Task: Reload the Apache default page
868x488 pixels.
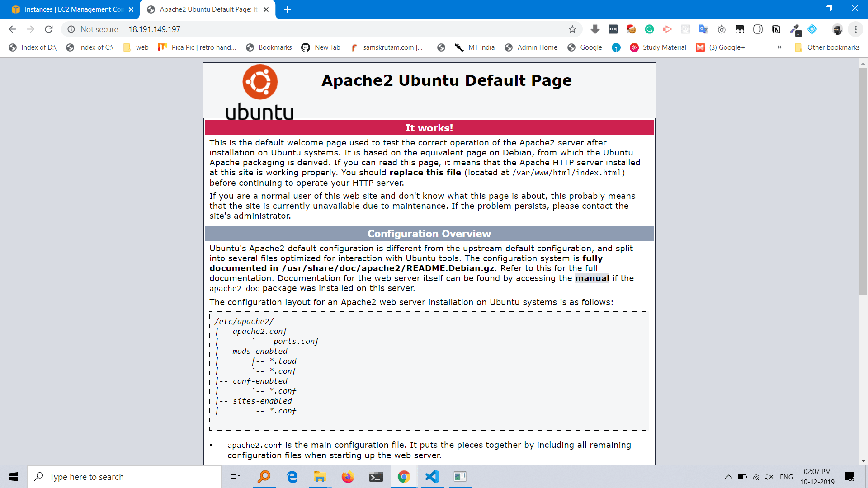Action: coord(49,29)
